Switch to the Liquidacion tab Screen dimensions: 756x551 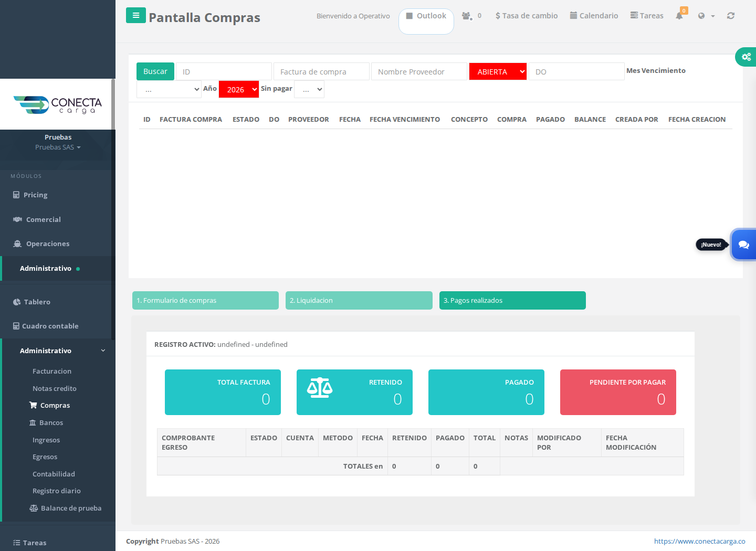coord(359,300)
